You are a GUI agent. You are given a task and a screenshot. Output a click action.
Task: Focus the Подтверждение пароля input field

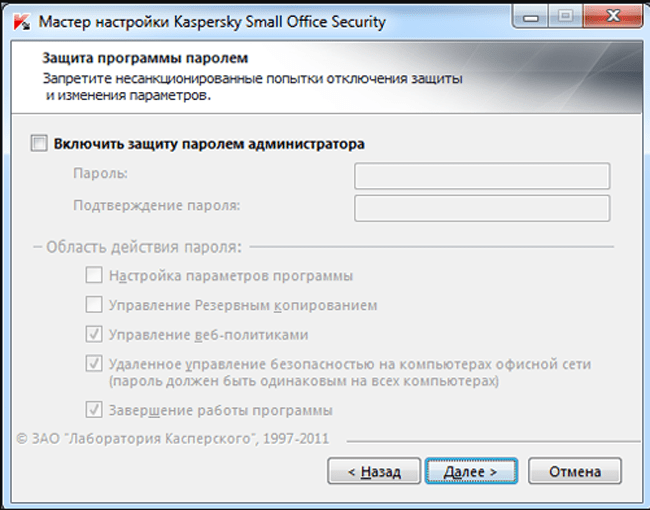(x=482, y=207)
